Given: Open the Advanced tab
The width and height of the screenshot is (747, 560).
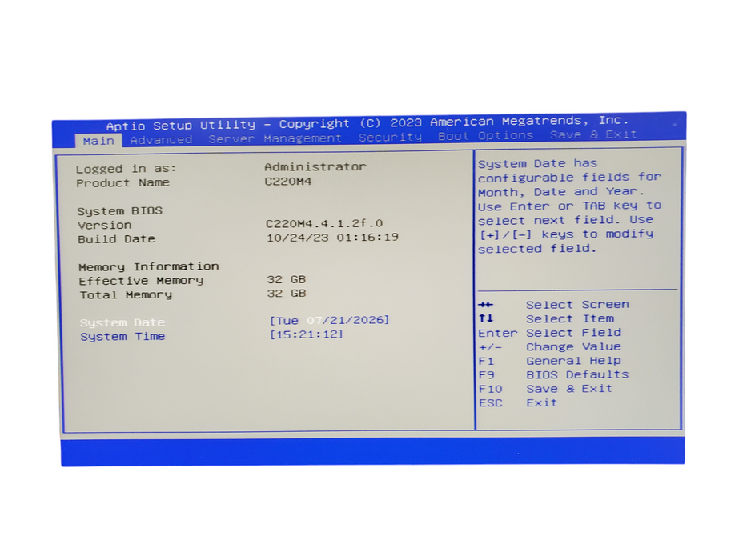Looking at the screenshot, I should tap(161, 140).
